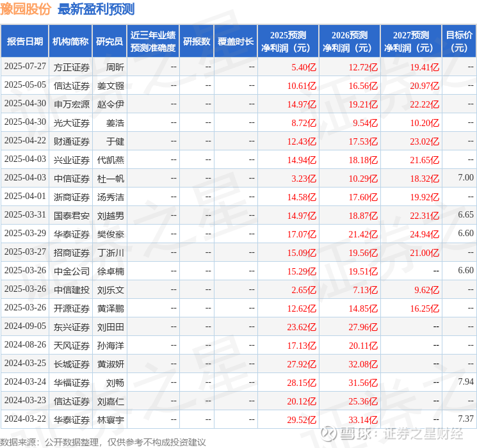The image size is (477, 448).
Task: Click the 豫园股份 title text
Action: (x=26, y=9)
